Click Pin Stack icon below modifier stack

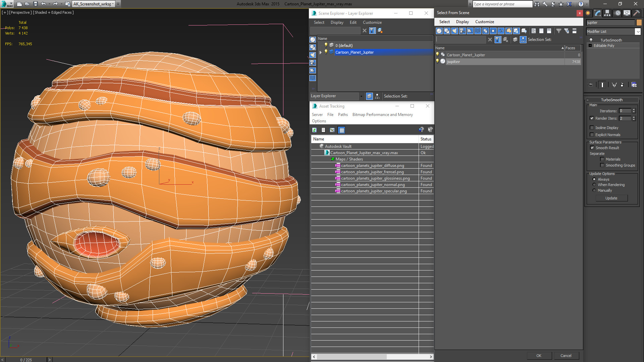tap(591, 85)
